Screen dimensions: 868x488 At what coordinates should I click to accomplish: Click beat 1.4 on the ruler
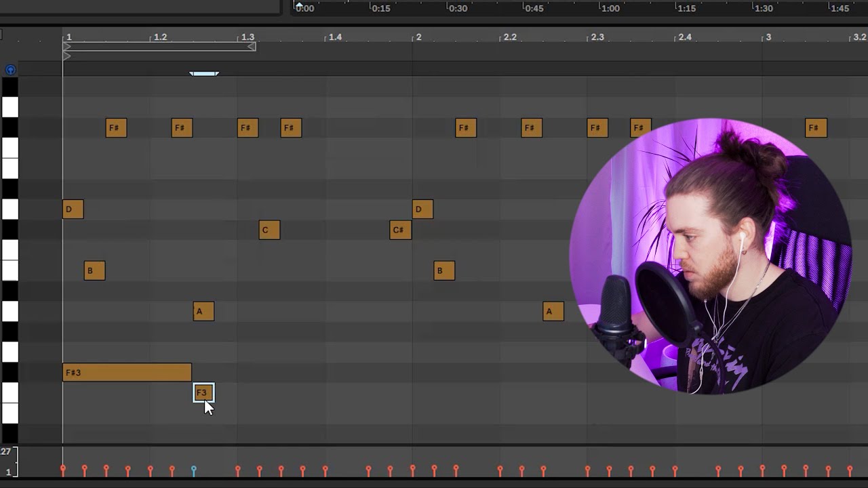point(335,37)
